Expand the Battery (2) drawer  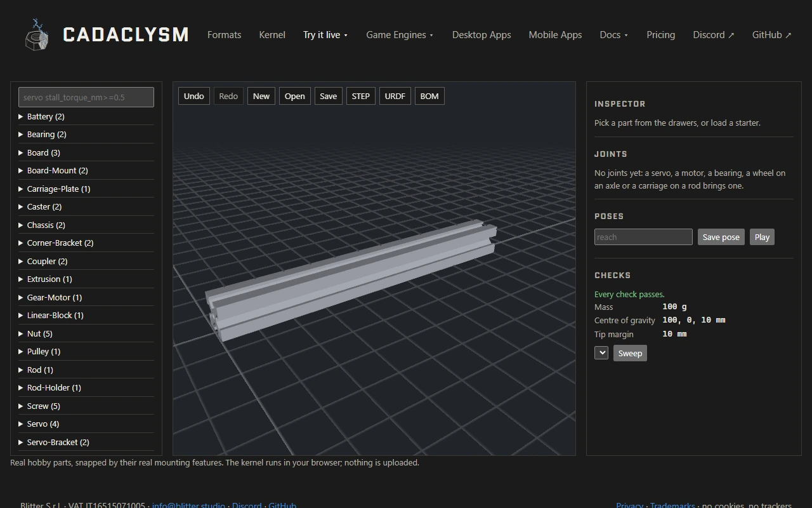[x=86, y=117]
